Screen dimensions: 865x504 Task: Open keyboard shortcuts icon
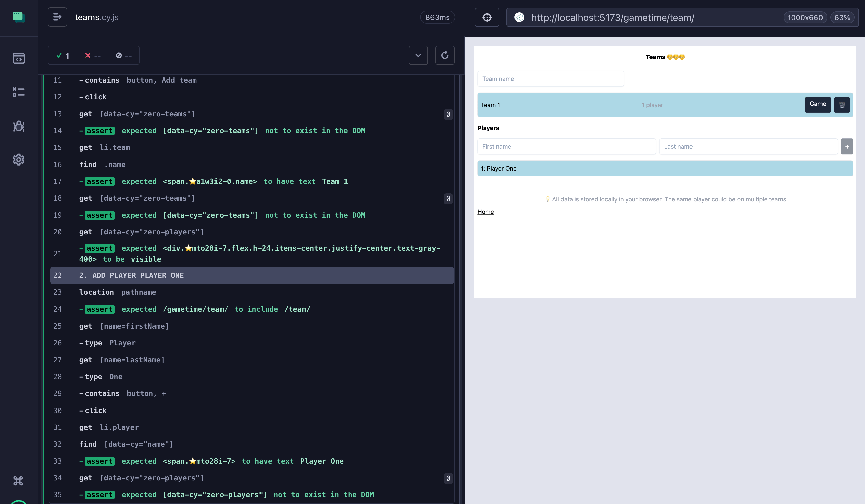tap(18, 481)
